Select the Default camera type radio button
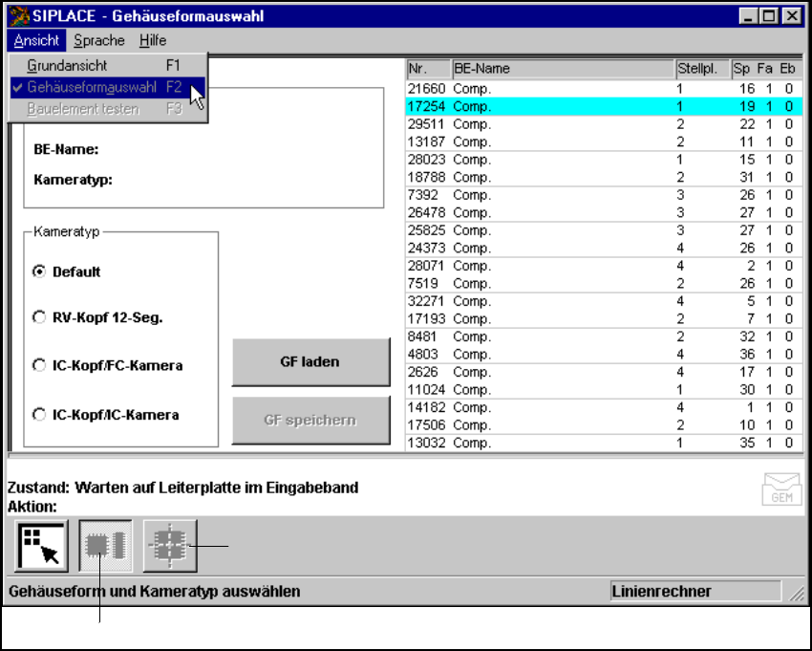Image resolution: width=812 pixels, height=651 pixels. (39, 271)
